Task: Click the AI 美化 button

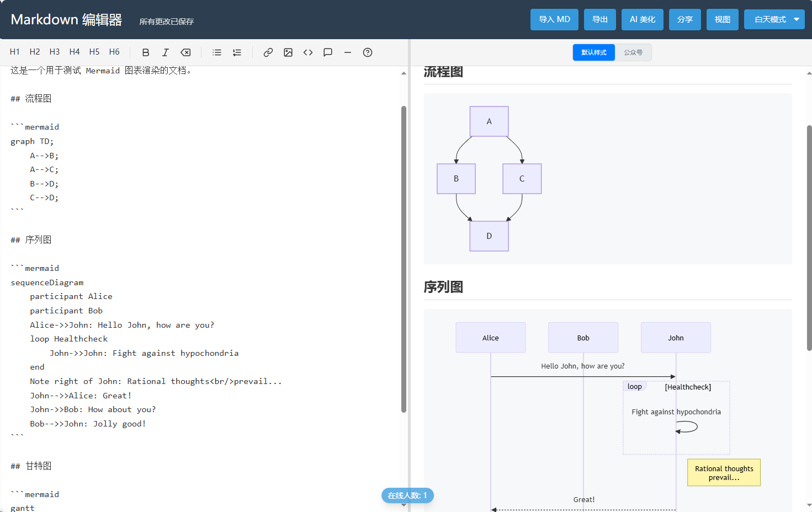Action: 643,19
